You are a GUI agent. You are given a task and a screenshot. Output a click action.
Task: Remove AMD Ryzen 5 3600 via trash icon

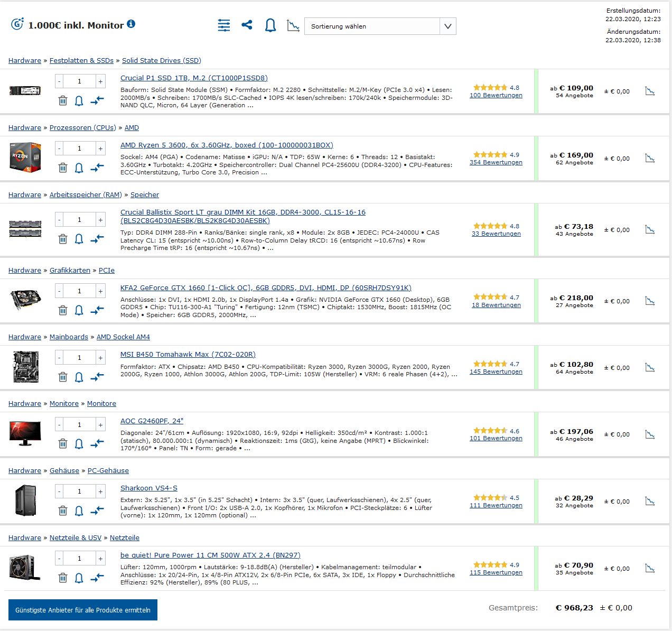click(x=63, y=168)
